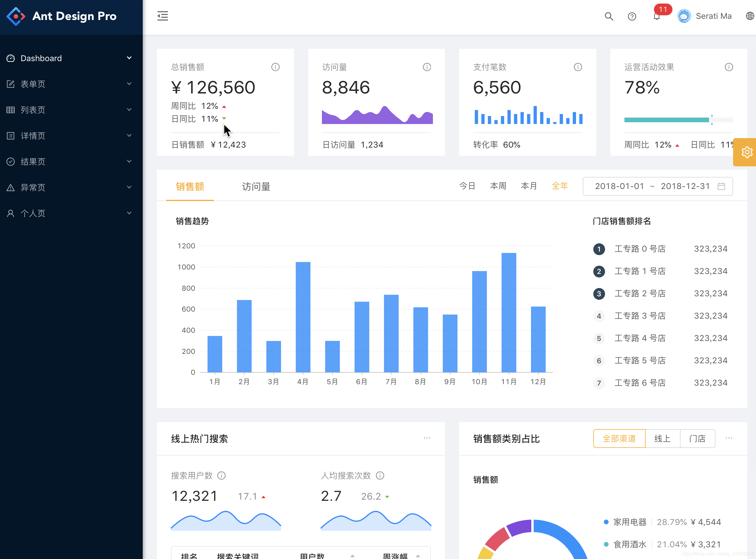
Task: Click the help question mark icon
Action: coord(632,16)
